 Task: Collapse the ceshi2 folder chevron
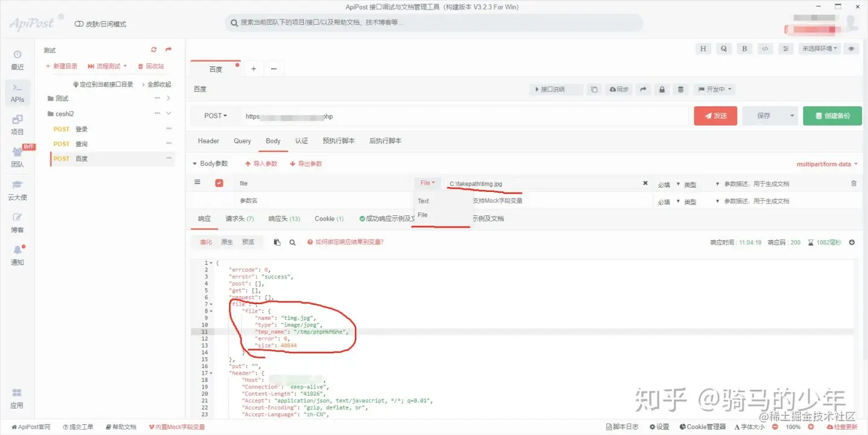pos(168,113)
